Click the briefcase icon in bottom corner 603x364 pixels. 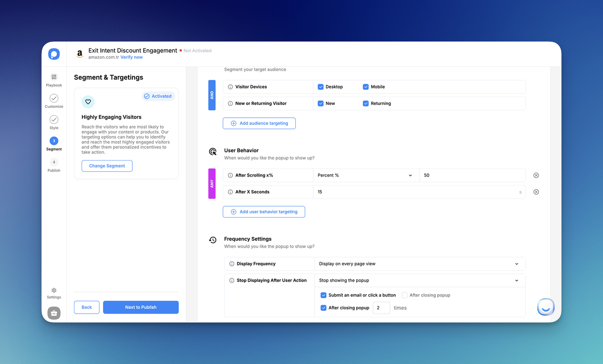[54, 313]
